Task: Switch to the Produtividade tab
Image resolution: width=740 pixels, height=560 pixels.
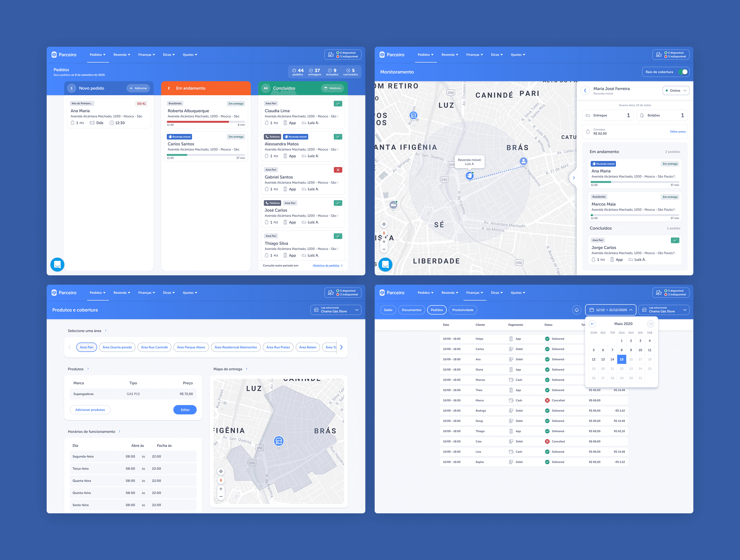Action: click(463, 310)
